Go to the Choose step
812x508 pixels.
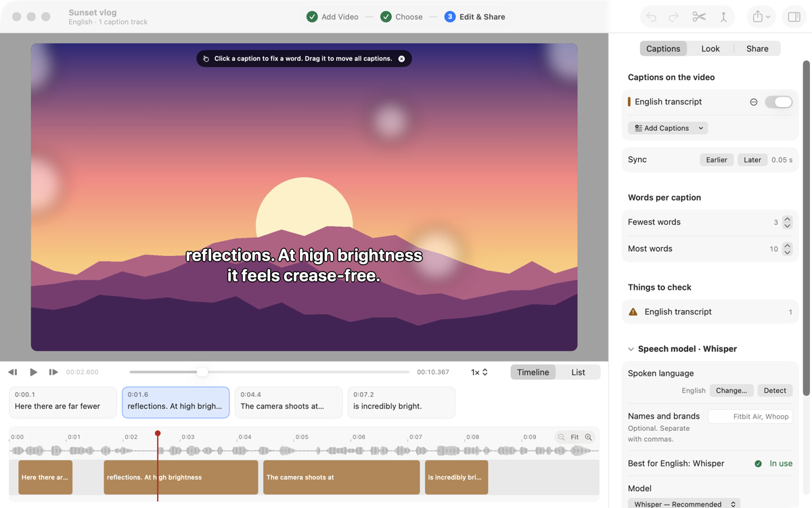click(x=401, y=17)
